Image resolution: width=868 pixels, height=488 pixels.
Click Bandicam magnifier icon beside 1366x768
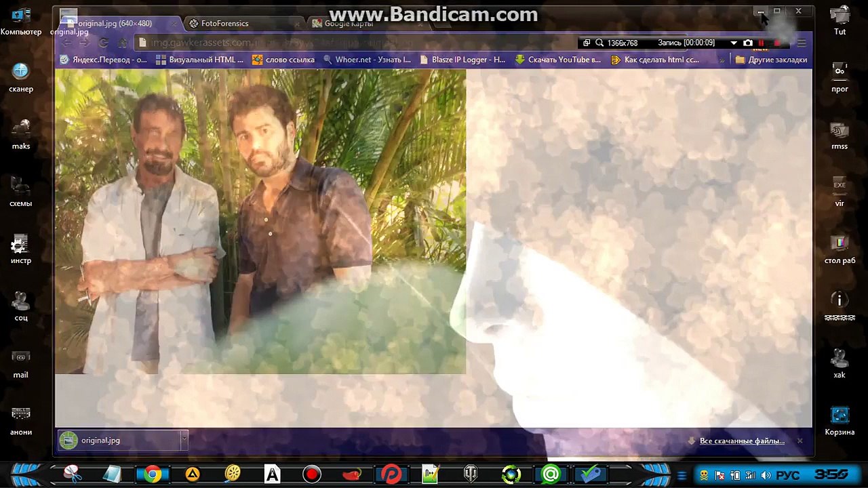[x=599, y=43]
